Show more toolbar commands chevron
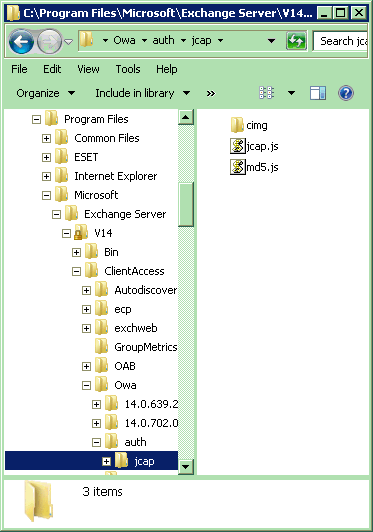Image resolution: width=373 pixels, height=532 pixels. point(210,93)
